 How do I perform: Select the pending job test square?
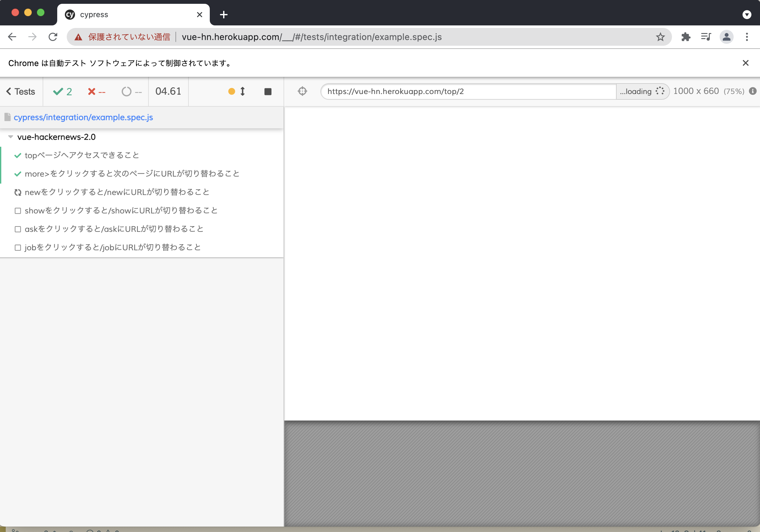tap(18, 248)
